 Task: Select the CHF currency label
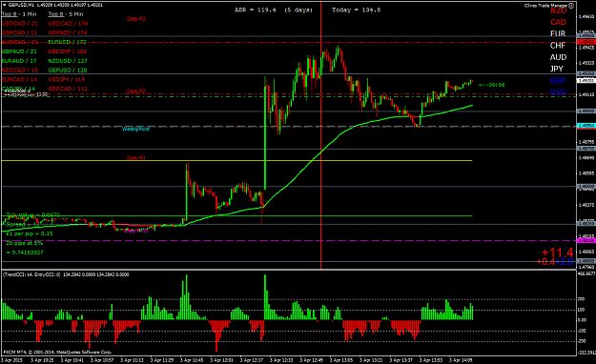click(558, 46)
